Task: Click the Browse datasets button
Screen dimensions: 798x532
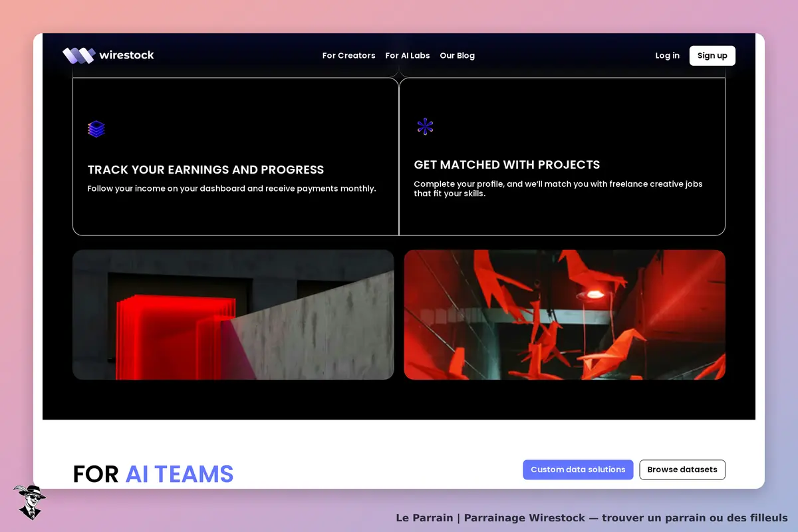Action: click(682, 469)
